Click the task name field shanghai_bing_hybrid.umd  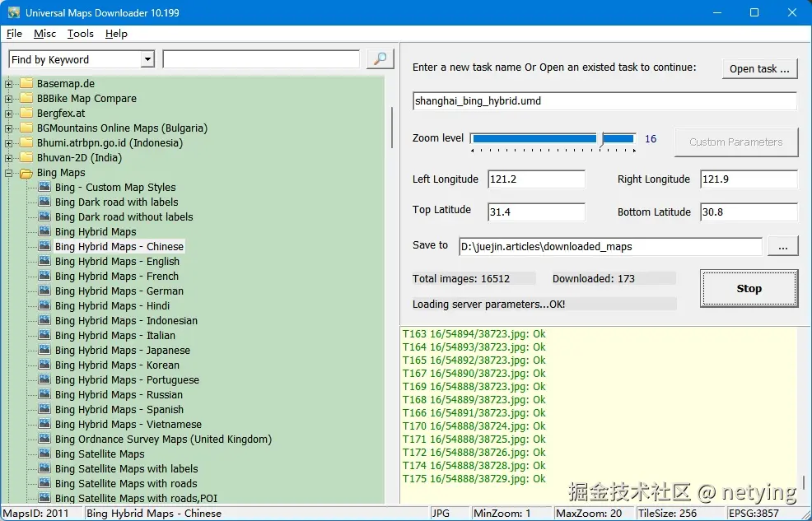pyautogui.click(x=604, y=101)
